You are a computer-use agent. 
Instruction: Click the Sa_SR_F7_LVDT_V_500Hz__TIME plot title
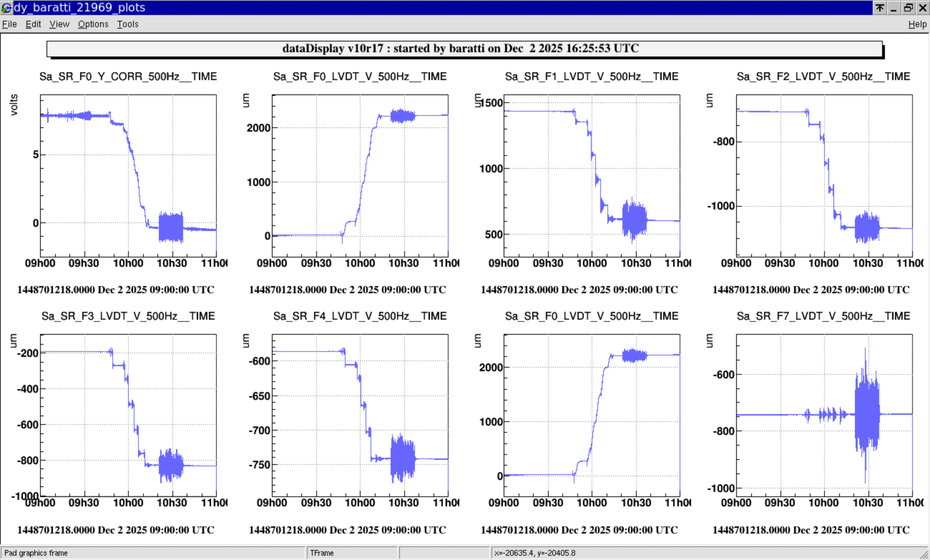coord(823,316)
